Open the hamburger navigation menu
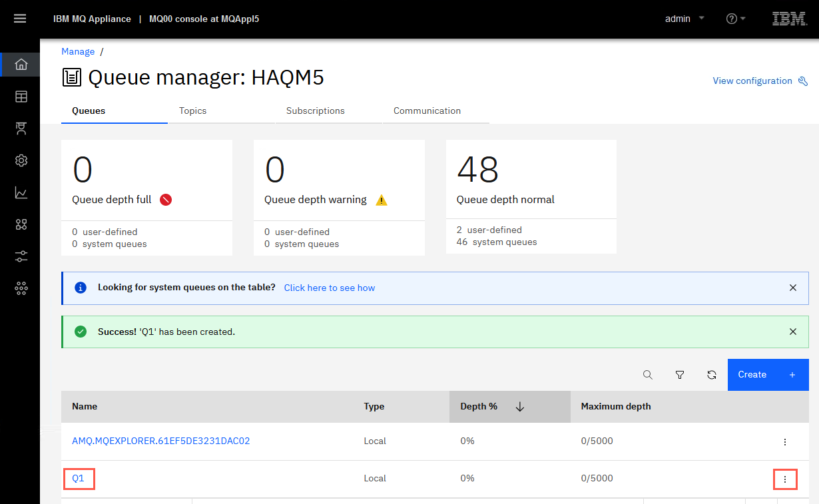This screenshot has height=504, width=819. (20, 19)
